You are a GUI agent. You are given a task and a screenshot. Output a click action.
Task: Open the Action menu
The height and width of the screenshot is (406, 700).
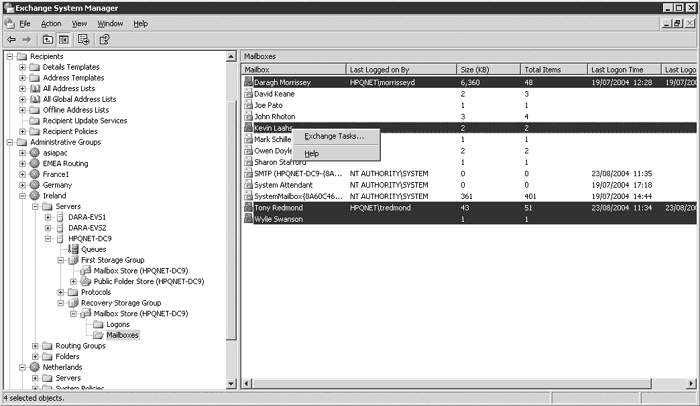coord(51,23)
